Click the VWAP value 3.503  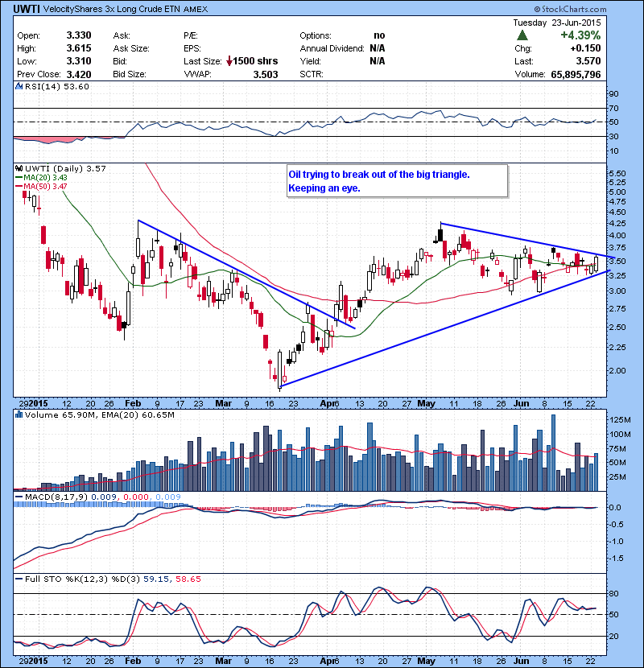coord(266,75)
